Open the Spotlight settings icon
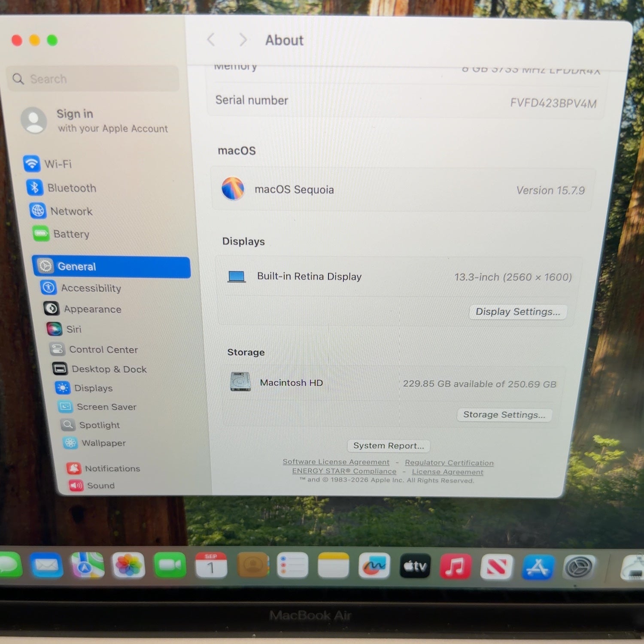Screen dimensions: 644x644 [68, 425]
